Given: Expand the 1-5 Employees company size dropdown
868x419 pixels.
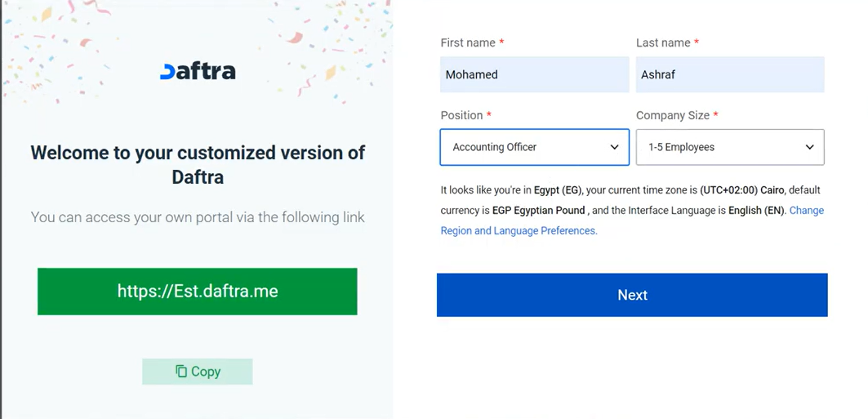Looking at the screenshot, I should click(x=729, y=148).
